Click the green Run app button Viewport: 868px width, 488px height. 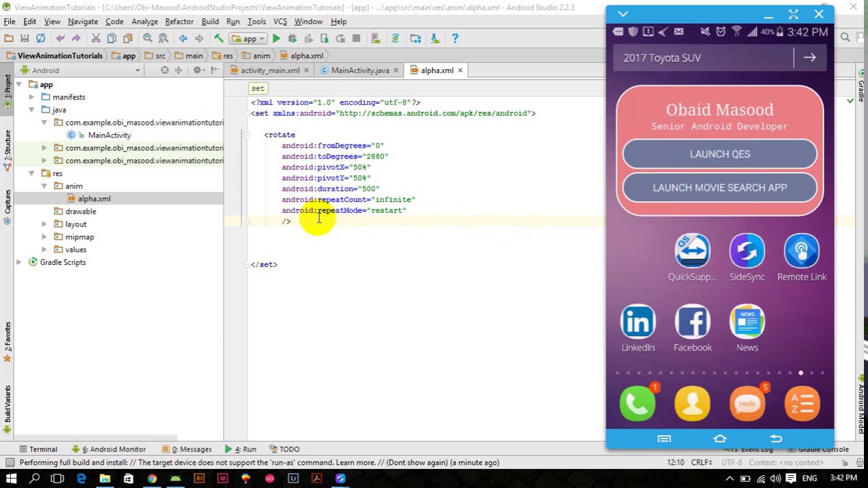(277, 39)
